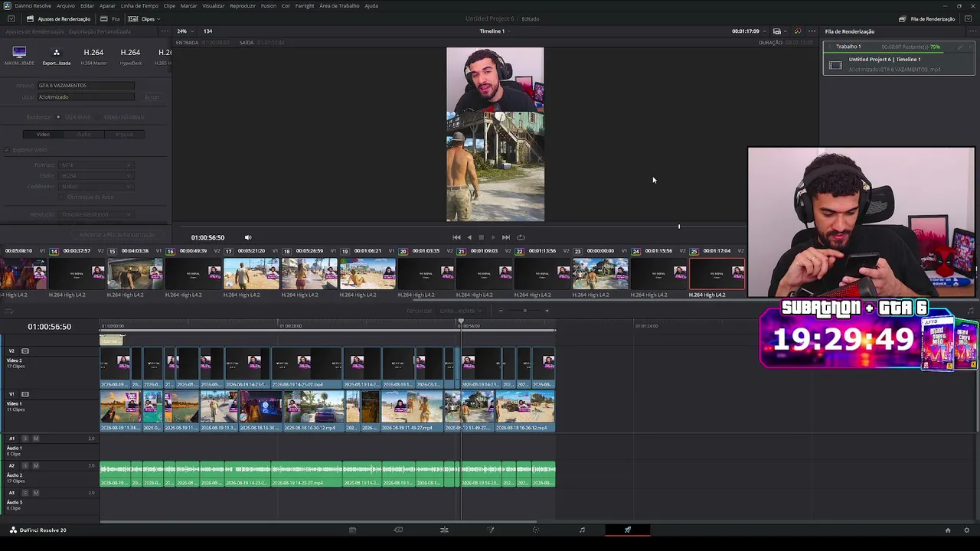Open the Formato MP4 dropdown
Image resolution: width=980 pixels, height=551 pixels.
(x=96, y=165)
